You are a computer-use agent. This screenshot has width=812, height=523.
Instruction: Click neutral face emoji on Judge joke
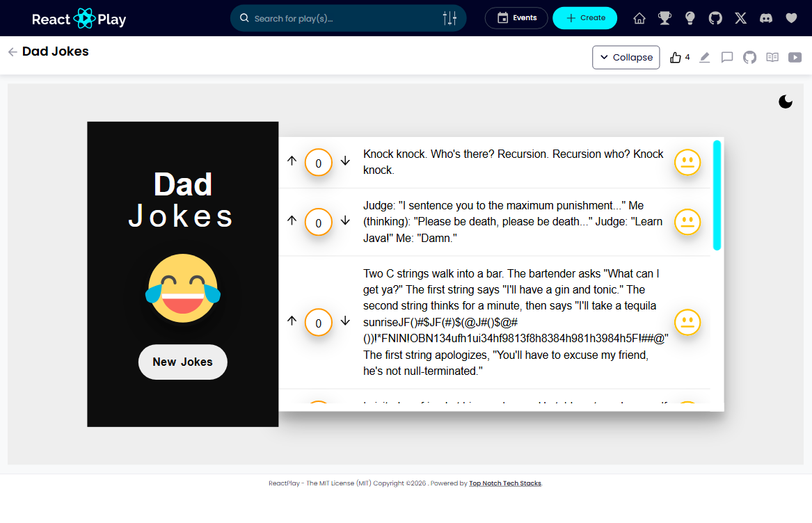tap(687, 222)
